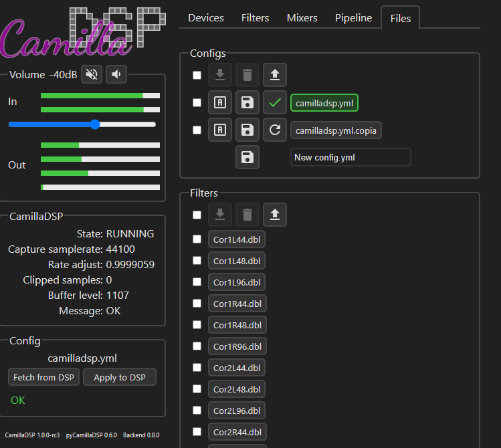Set camilladsp.yml as default config icon
Image resolution: width=501 pixels, height=448 pixels.
(220, 102)
